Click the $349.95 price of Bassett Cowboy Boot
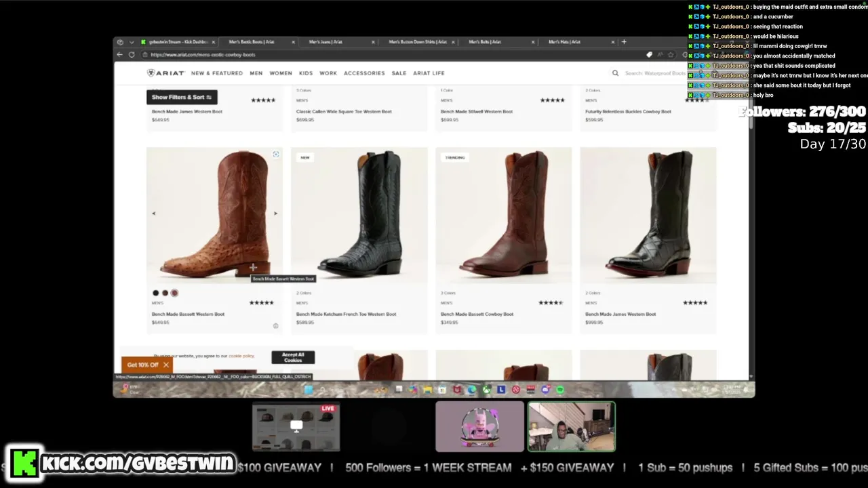Image resolution: width=868 pixels, height=488 pixels. point(450,323)
